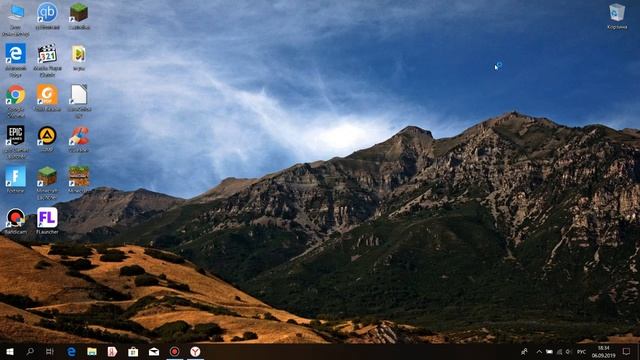
Task: Select Minecraft shortcut beside Minecraft Launcher
Action: click(79, 180)
